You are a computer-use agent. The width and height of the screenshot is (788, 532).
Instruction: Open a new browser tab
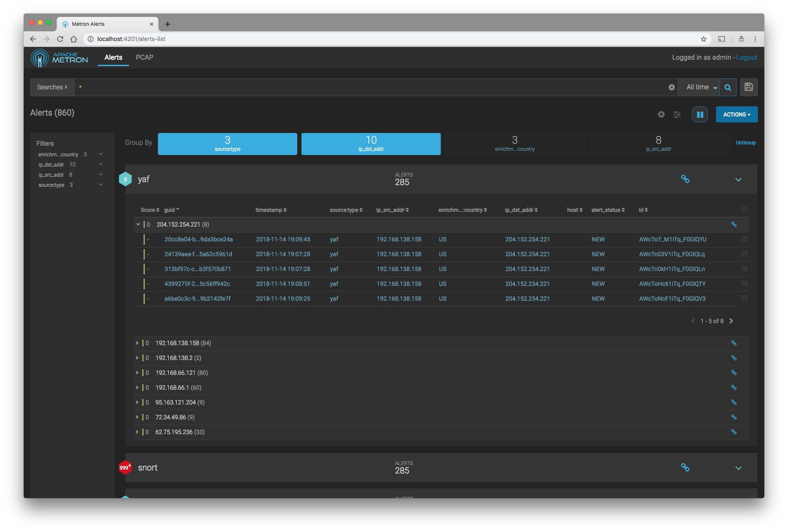(x=168, y=24)
